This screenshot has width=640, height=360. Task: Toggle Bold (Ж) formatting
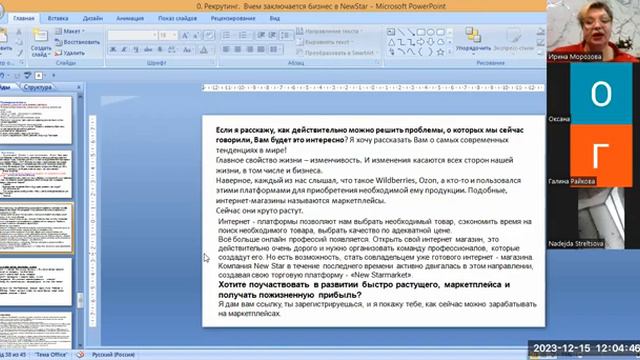113,50
